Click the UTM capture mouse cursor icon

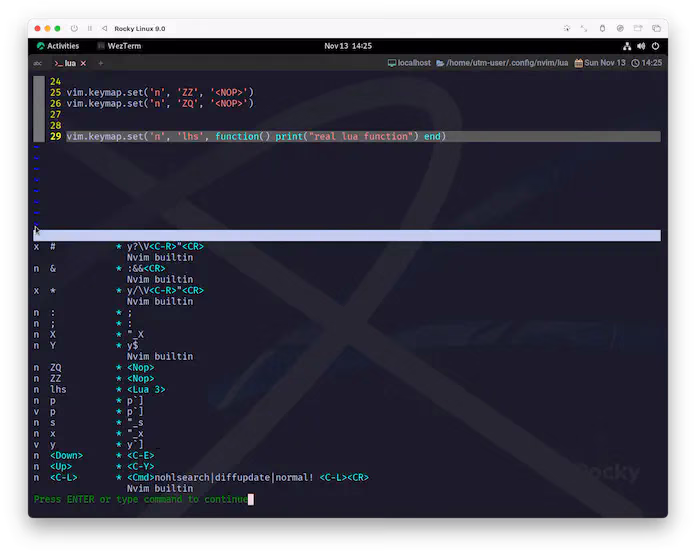pyautogui.click(x=567, y=28)
